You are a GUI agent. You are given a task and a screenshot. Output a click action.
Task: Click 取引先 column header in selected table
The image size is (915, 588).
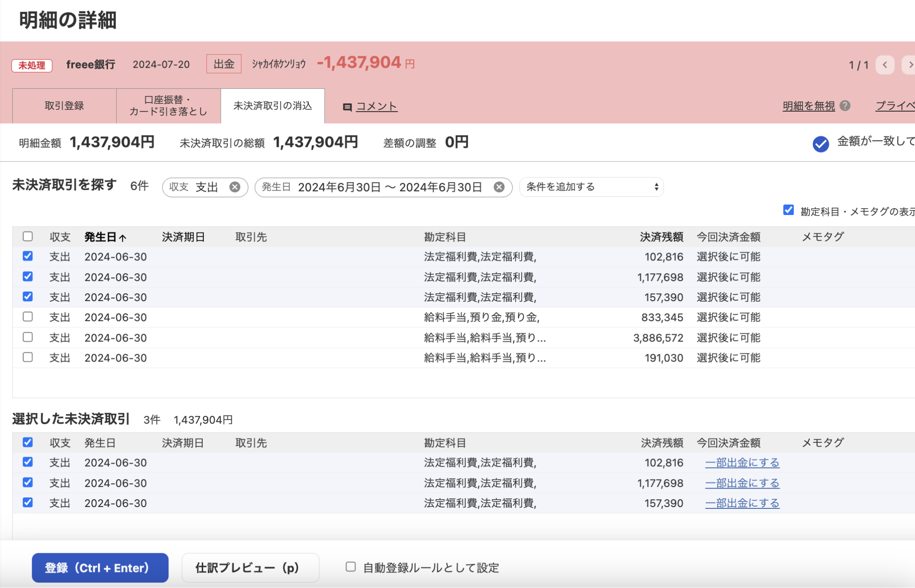(x=251, y=443)
